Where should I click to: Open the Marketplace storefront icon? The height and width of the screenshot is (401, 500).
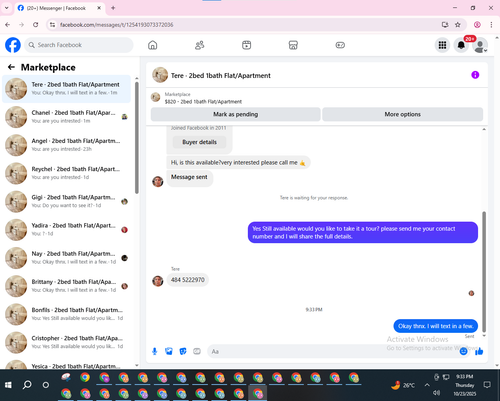pos(293,45)
